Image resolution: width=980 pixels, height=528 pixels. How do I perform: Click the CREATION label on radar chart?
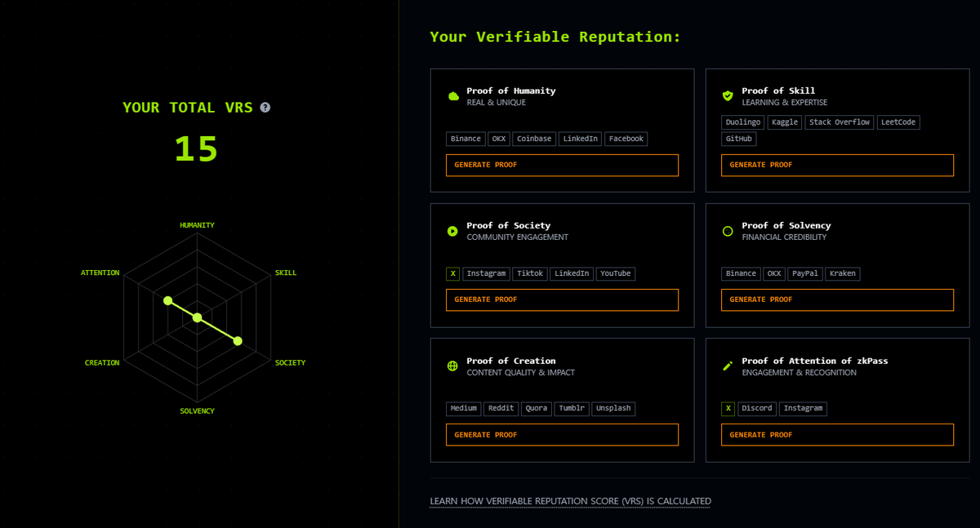pyautogui.click(x=102, y=362)
